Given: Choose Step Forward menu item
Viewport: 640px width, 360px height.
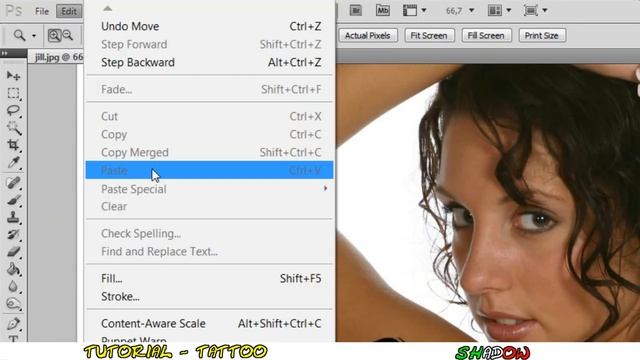Looking at the screenshot, I should point(209,44).
